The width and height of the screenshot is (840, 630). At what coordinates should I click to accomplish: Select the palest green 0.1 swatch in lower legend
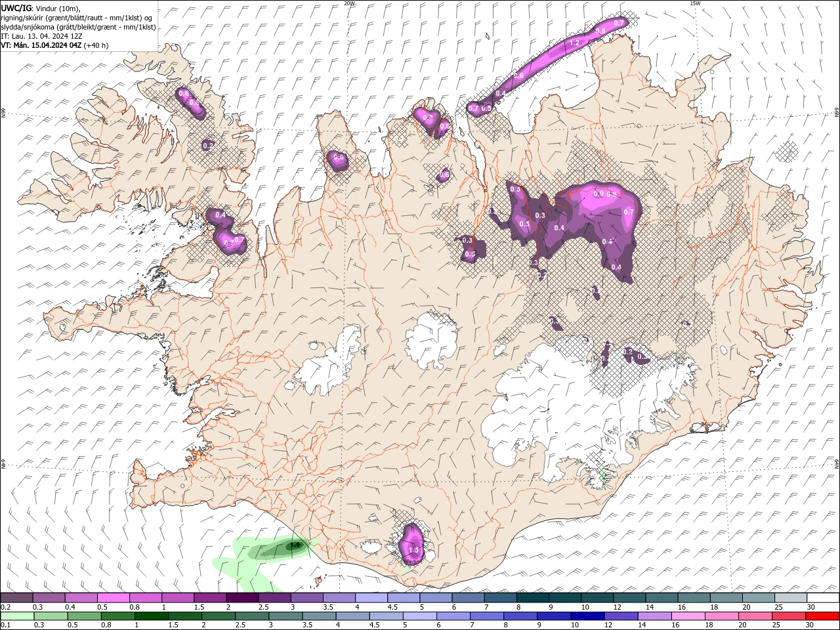(x=17, y=616)
